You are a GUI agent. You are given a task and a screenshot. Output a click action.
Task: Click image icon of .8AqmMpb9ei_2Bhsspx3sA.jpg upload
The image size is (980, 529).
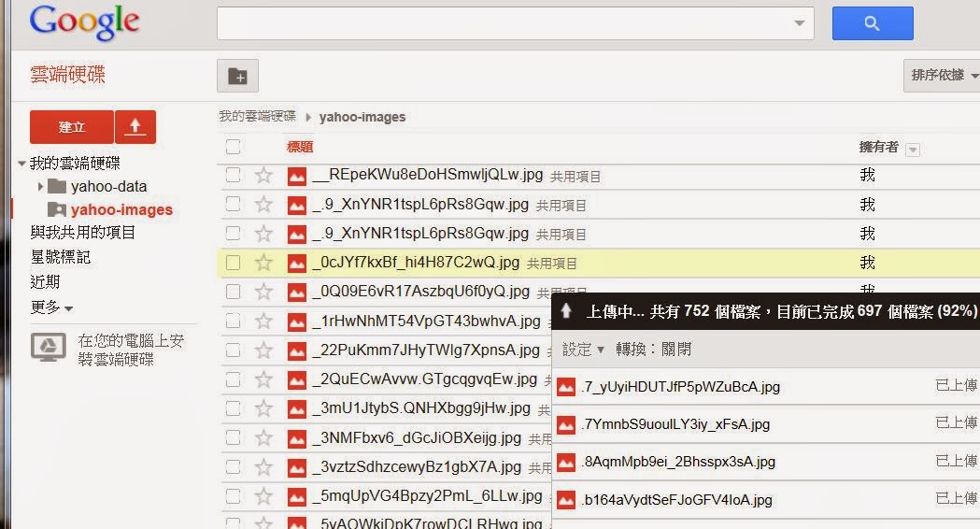click(566, 463)
